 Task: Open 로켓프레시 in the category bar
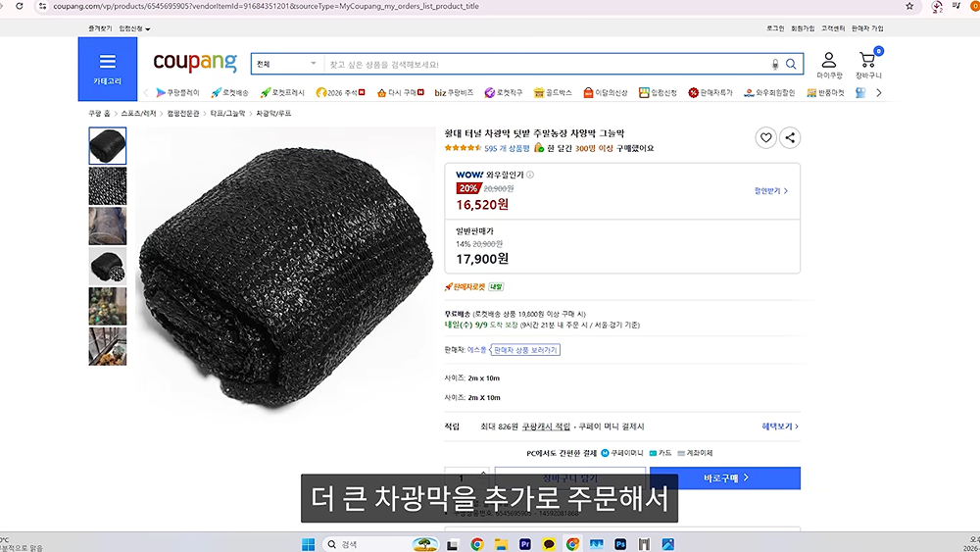tap(282, 92)
